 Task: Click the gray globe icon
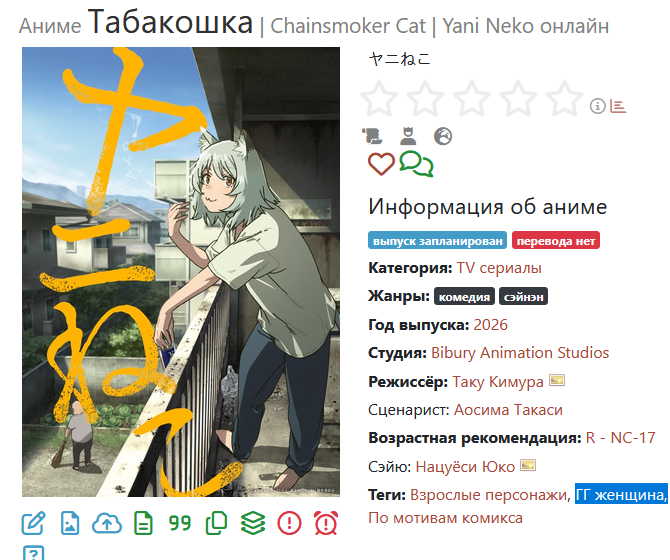[x=443, y=136]
